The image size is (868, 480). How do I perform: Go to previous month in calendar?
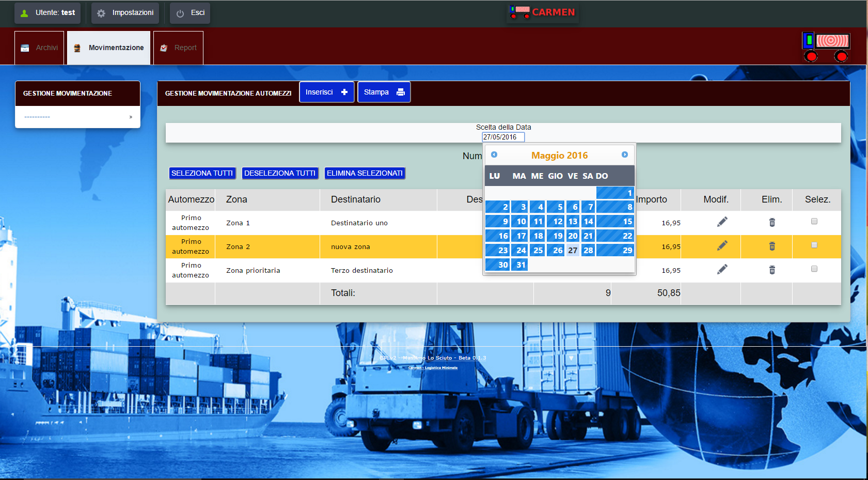pos(494,154)
